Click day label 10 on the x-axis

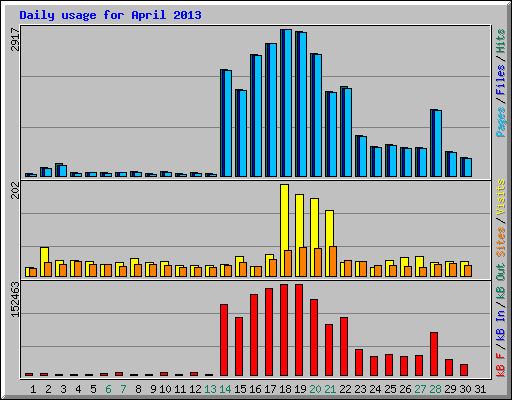[x=165, y=389]
